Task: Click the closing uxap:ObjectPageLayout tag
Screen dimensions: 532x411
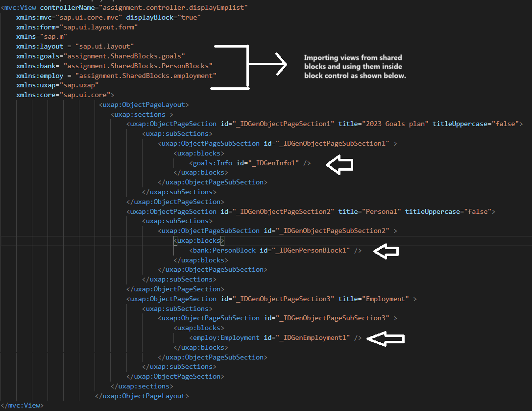Action: [x=142, y=396]
